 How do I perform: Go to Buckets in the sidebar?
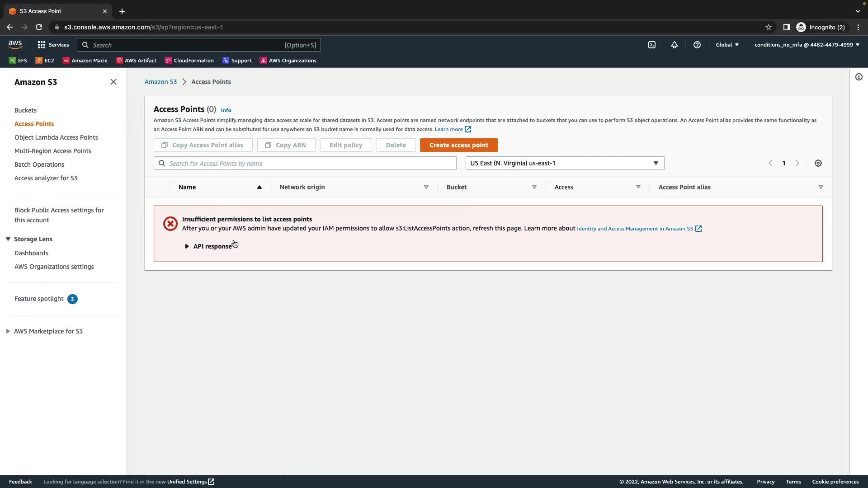tap(25, 110)
